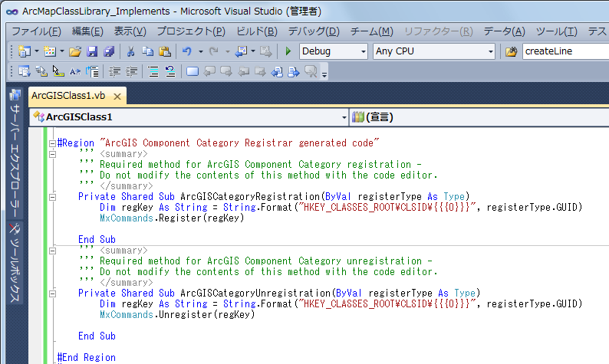This screenshot has height=364, width=609.
Task: Click the Find in Files icon
Action: click(512, 51)
